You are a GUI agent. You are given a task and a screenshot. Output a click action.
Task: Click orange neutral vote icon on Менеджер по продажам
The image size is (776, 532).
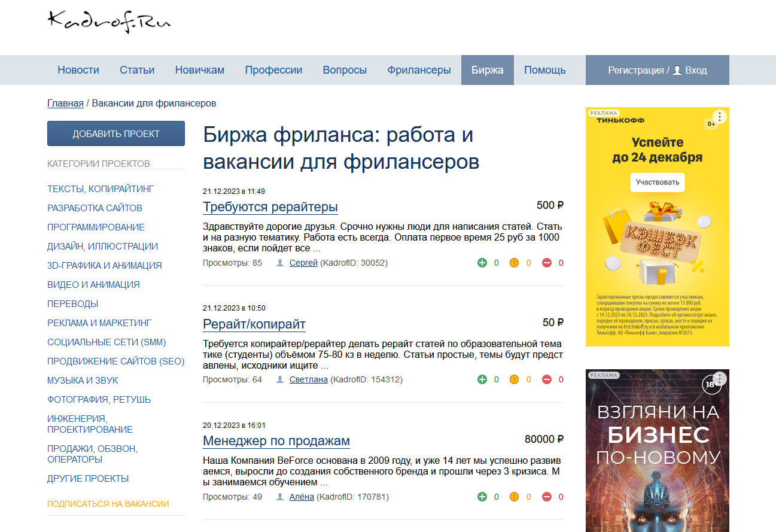514,497
